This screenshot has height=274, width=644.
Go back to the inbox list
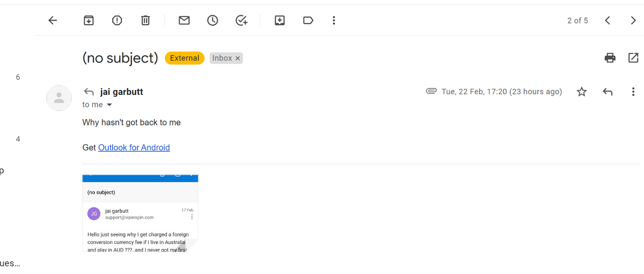[x=52, y=20]
